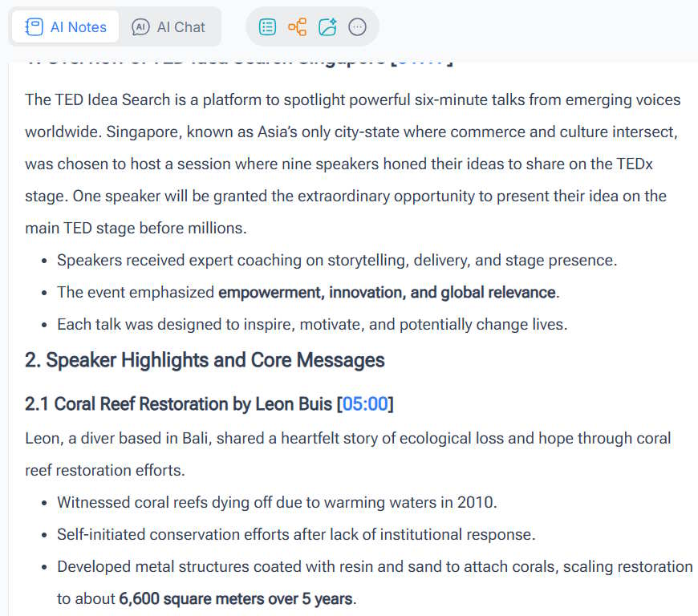Click the green list summary icon
This screenshot has width=698, height=616.
[267, 27]
